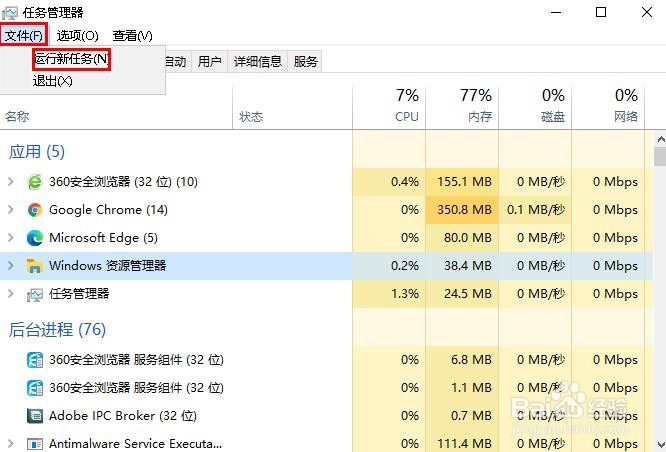Image resolution: width=666 pixels, height=452 pixels.
Task: Click the vertical scrollbar thumb
Action: (660, 156)
